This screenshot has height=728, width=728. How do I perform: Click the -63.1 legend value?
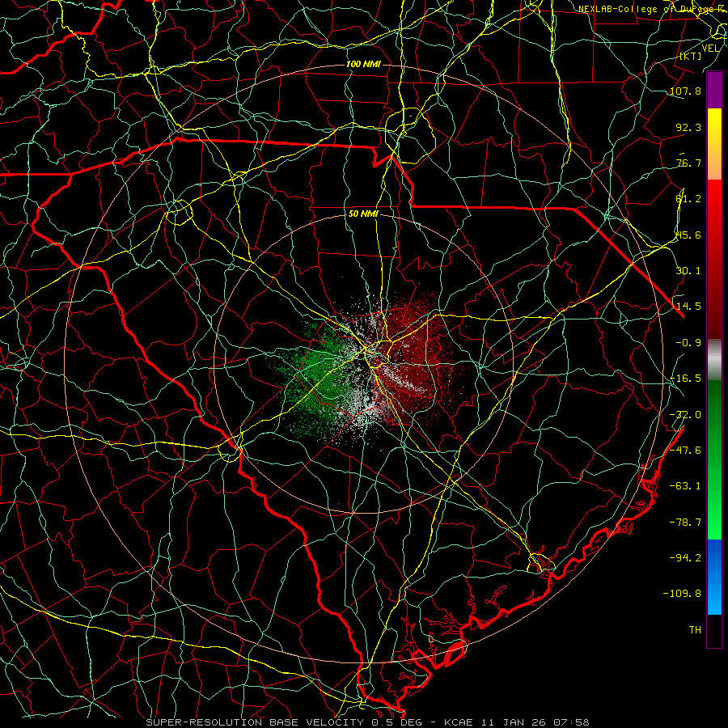pos(685,486)
